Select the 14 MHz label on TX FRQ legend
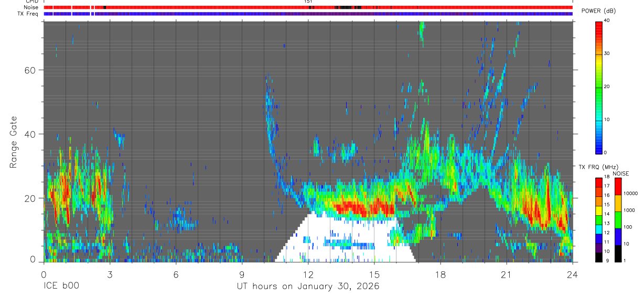The height and width of the screenshot is (297, 644). 606,214
